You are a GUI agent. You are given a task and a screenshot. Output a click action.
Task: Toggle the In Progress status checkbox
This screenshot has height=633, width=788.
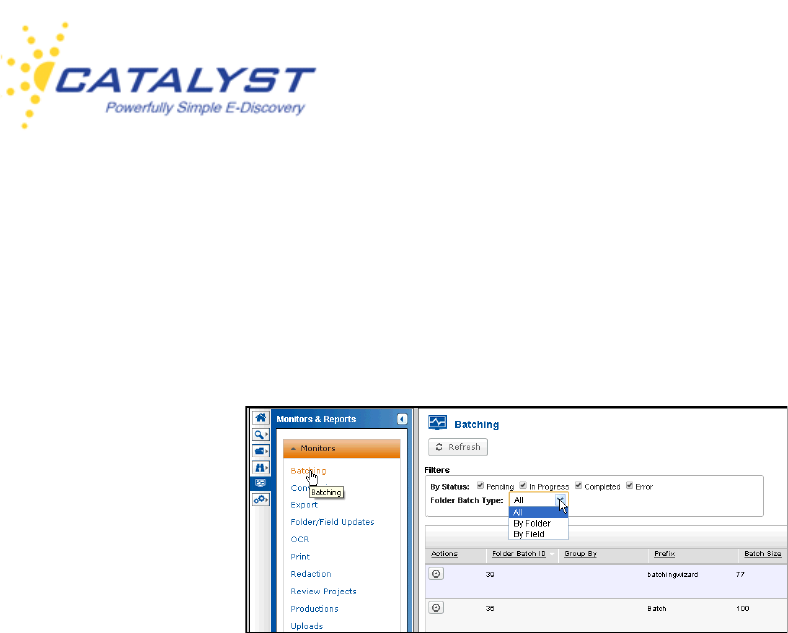pyautogui.click(x=523, y=485)
